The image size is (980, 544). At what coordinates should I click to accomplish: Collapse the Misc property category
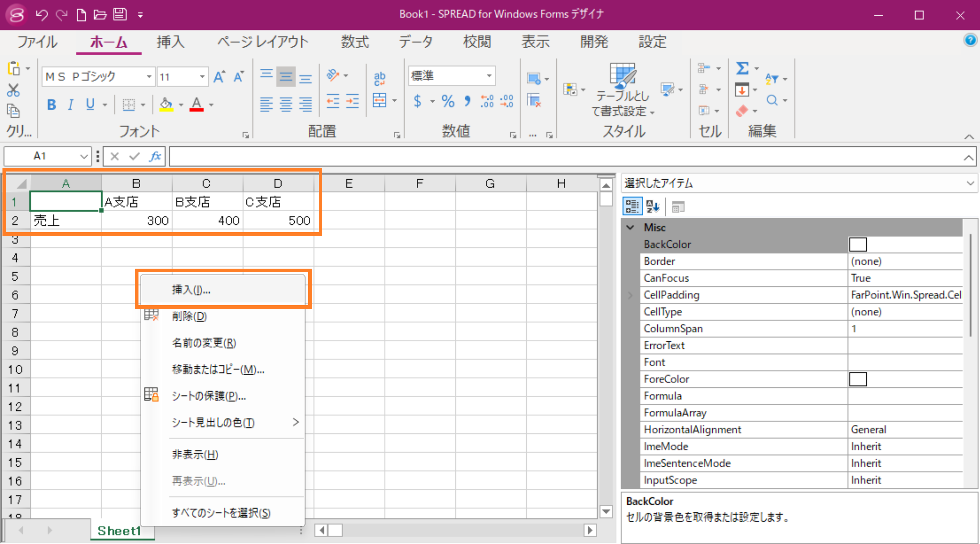[630, 227]
